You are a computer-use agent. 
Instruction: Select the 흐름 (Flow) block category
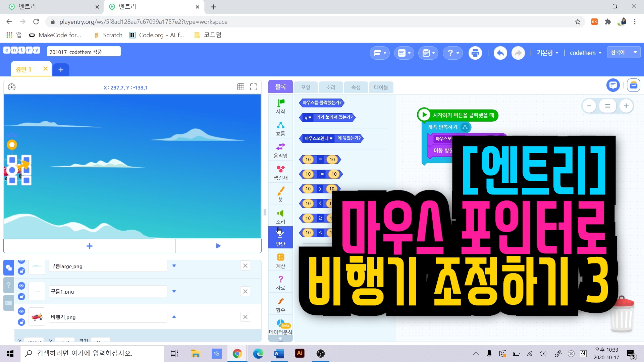pyautogui.click(x=280, y=128)
